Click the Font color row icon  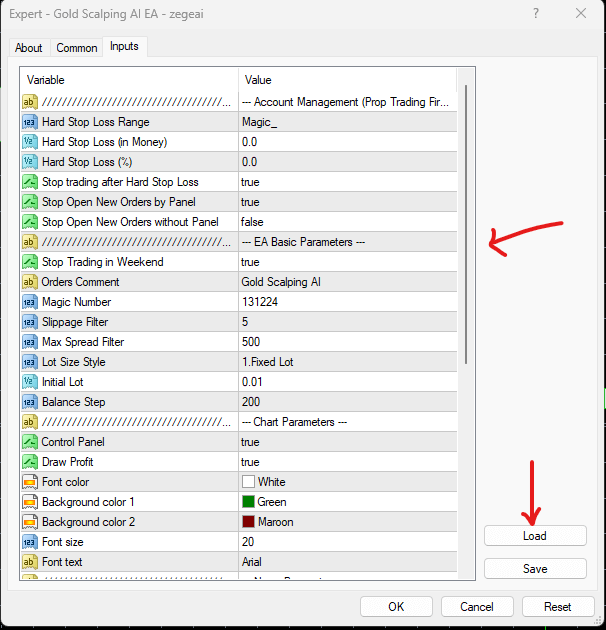click(x=29, y=482)
